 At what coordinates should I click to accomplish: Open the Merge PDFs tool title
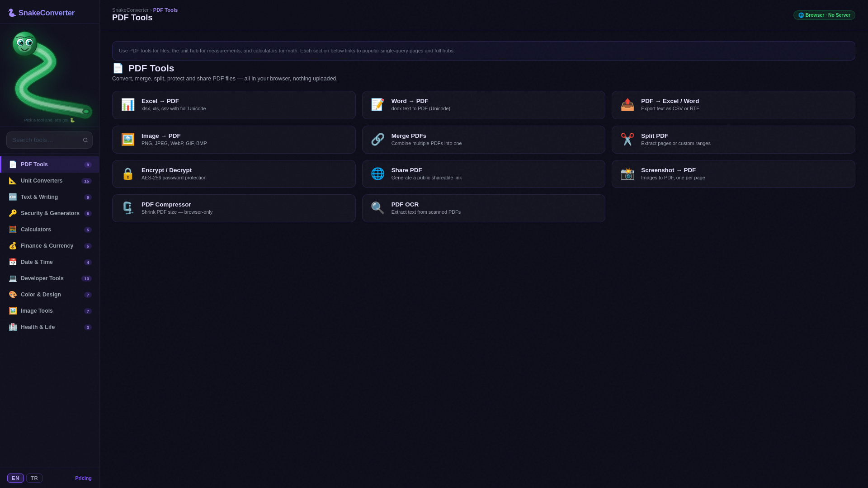409,136
